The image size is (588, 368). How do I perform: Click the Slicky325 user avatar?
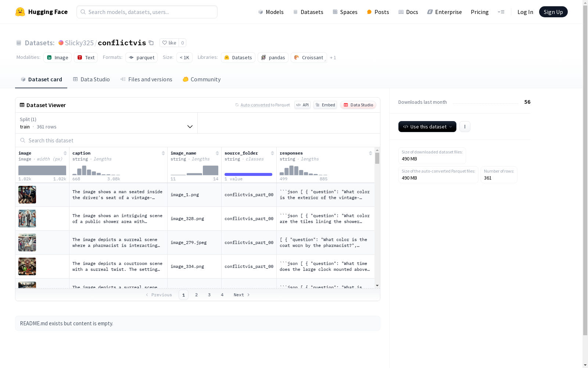(x=61, y=43)
